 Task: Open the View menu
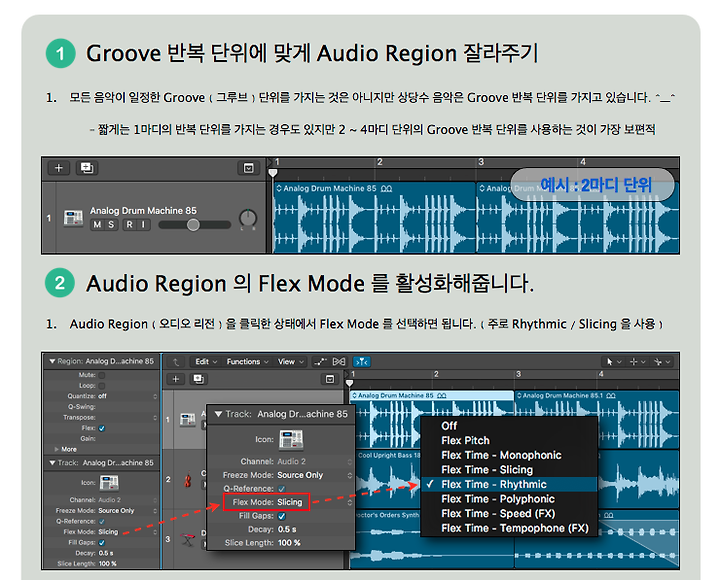click(290, 362)
